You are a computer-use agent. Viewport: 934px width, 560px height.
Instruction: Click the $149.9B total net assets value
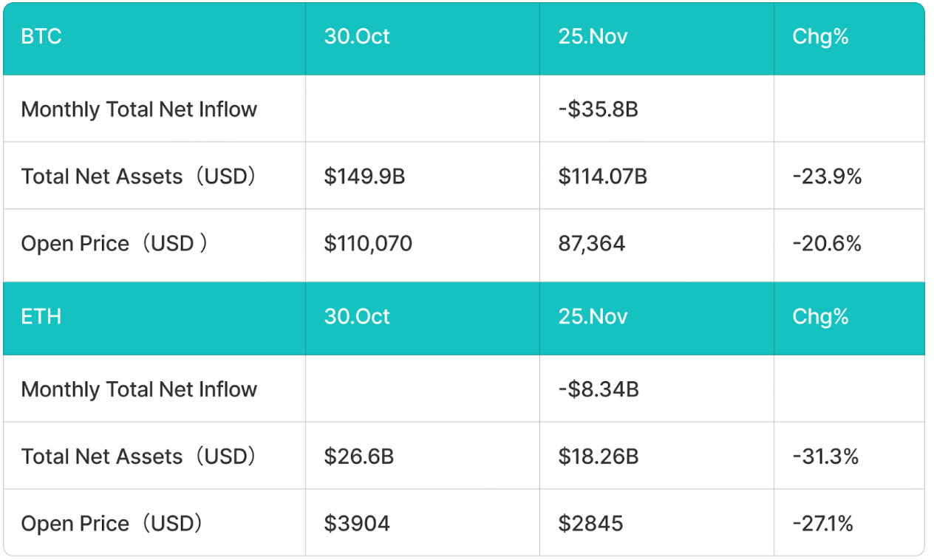364,177
